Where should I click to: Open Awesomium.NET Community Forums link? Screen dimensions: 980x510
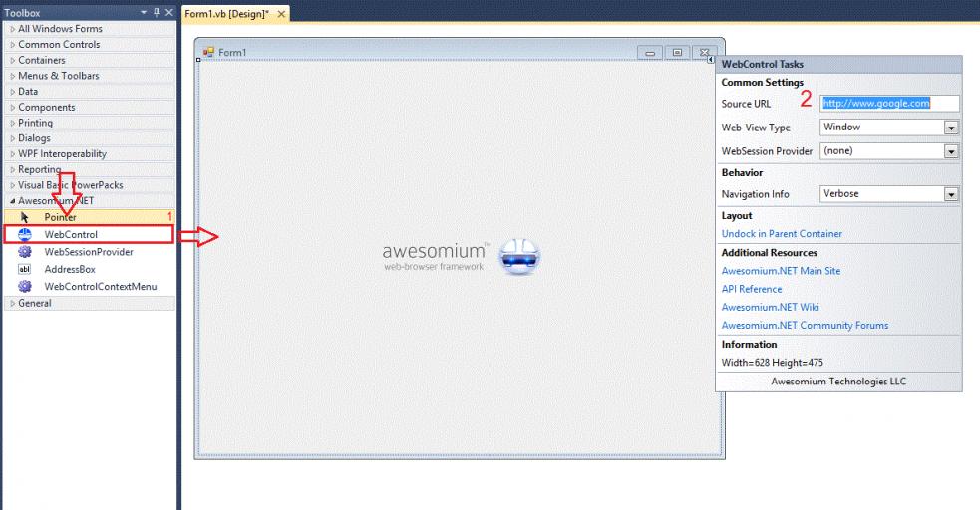[x=805, y=326]
